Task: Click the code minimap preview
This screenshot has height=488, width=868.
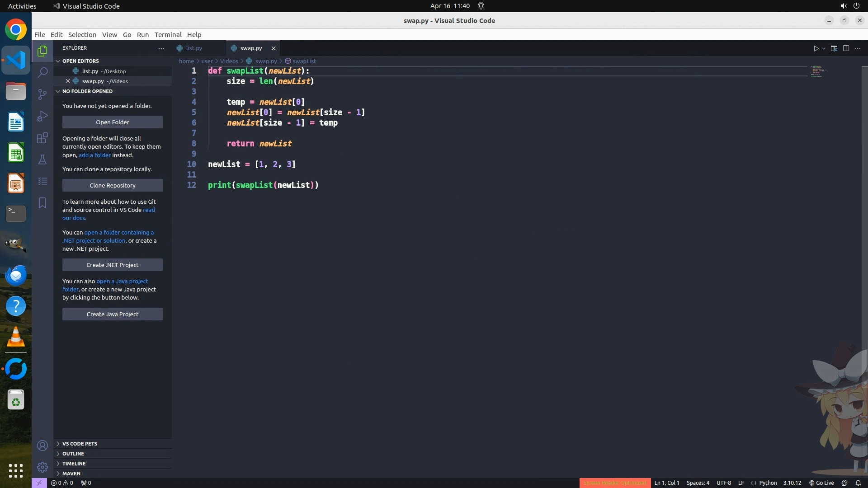Action: pos(817,71)
